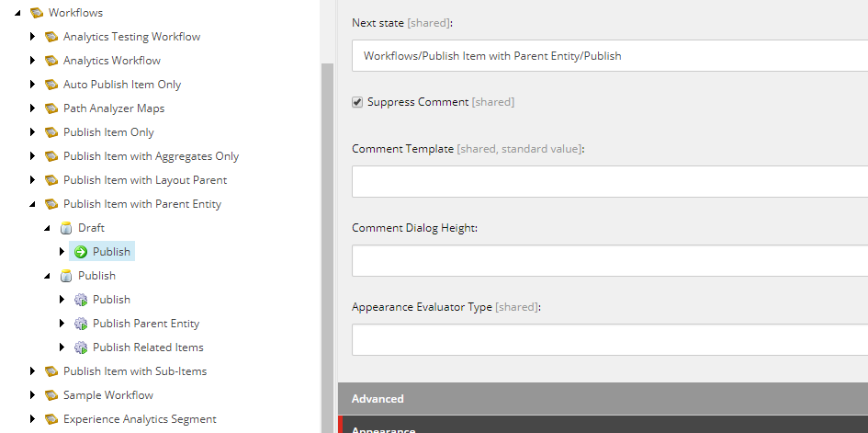This screenshot has width=868, height=433.
Task: Click the Next state input field
Action: pos(610,55)
